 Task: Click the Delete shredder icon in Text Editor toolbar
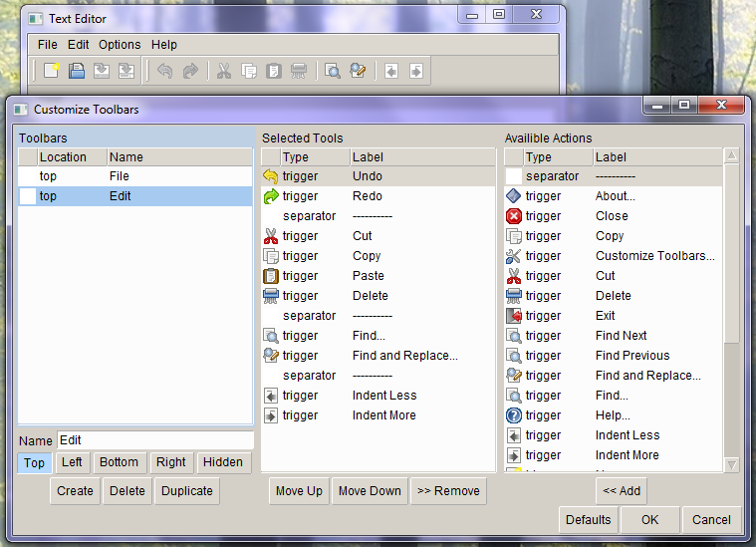[299, 71]
